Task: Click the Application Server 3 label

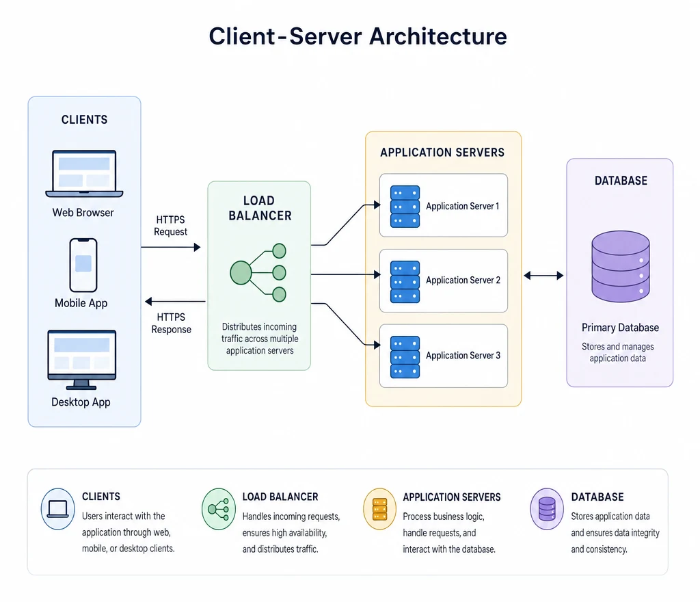Action: [463, 356]
